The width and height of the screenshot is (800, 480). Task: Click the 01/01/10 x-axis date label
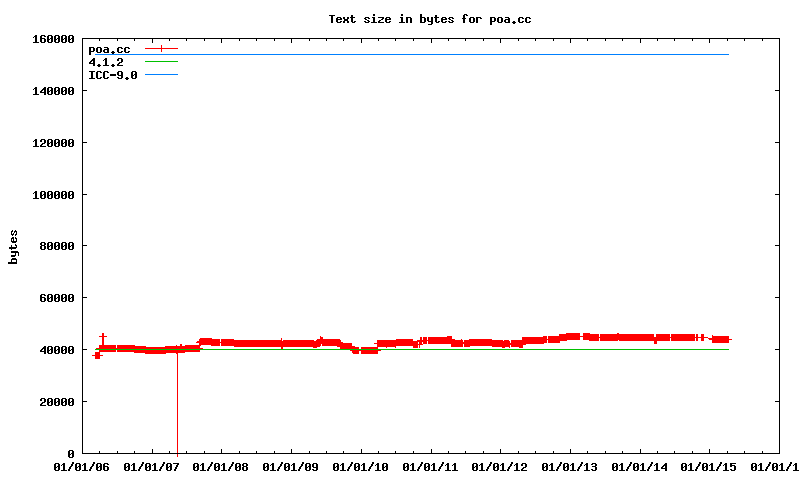tap(361, 467)
